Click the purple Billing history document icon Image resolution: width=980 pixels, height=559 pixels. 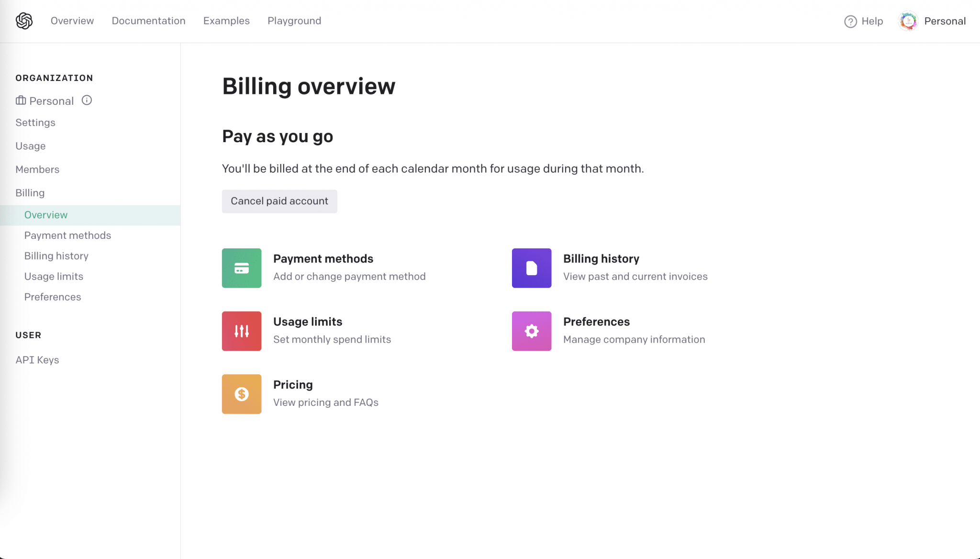click(532, 268)
